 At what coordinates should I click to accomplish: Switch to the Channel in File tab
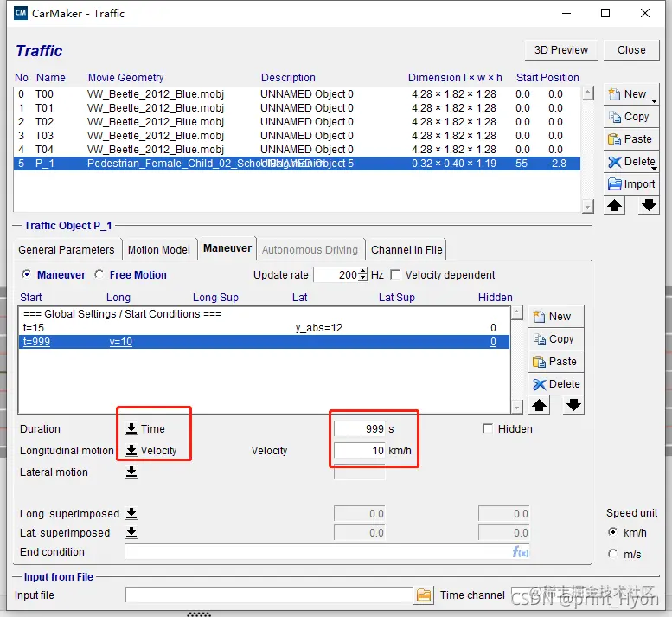point(406,249)
